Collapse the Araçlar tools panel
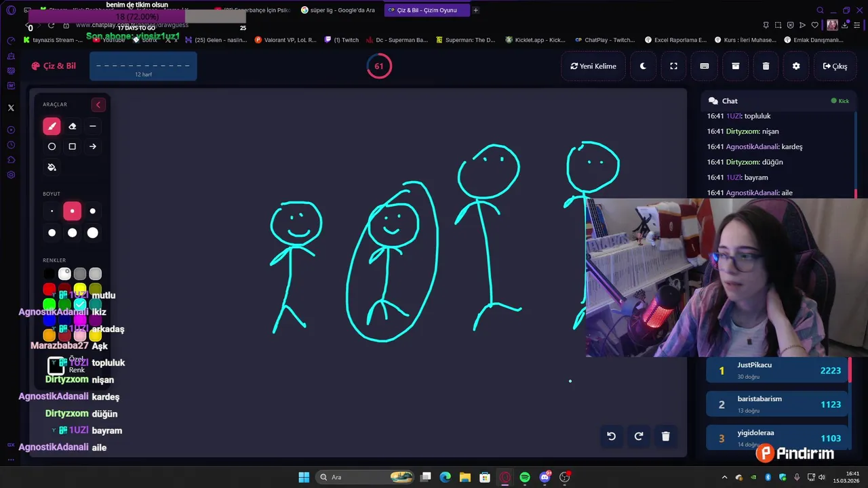This screenshot has height=488, width=868. tap(98, 104)
